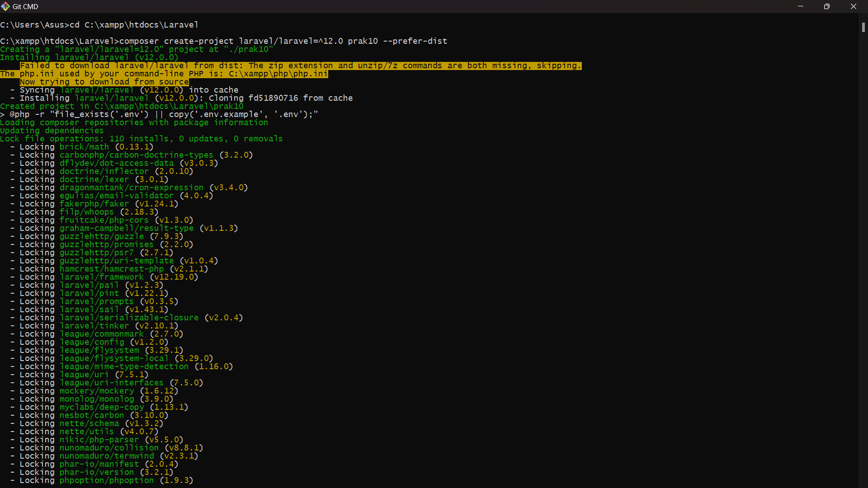Click the Git CMD title text
The image size is (868, 488).
(x=25, y=6)
